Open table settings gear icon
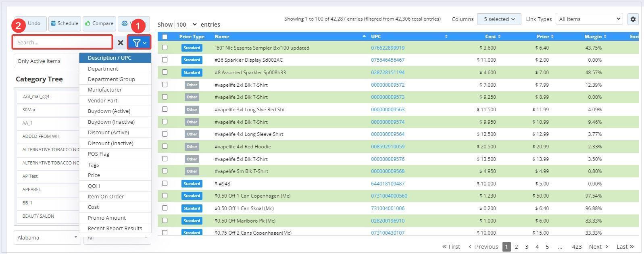Screen dimensions: 644x254 633,19
